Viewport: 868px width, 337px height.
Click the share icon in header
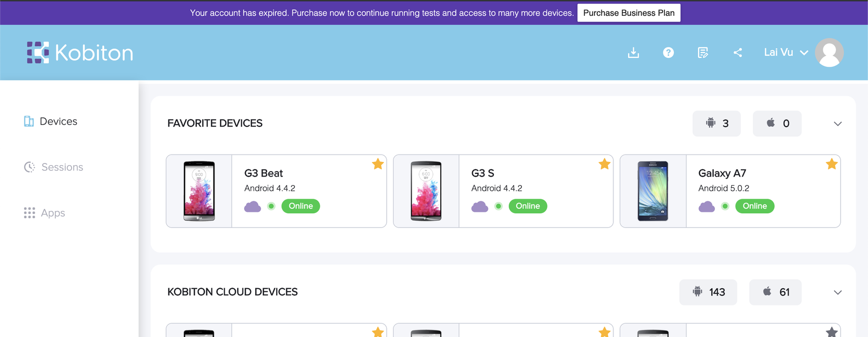(x=738, y=53)
